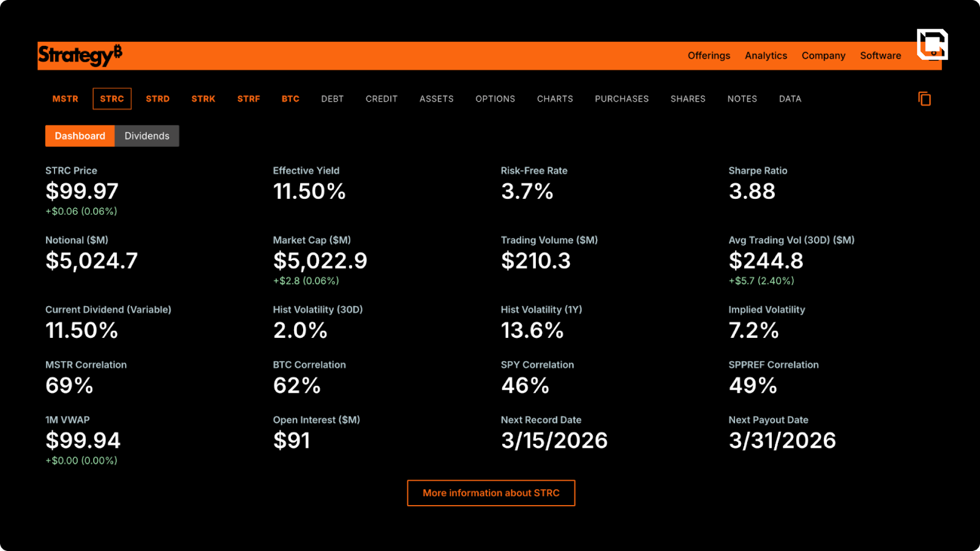
Task: Click the Sharpe Ratio value 3.88
Action: click(x=752, y=191)
